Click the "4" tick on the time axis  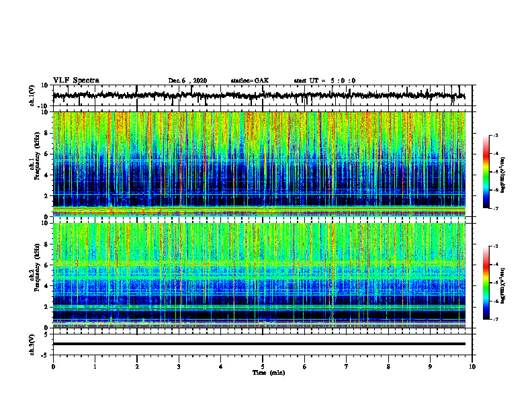(x=221, y=367)
